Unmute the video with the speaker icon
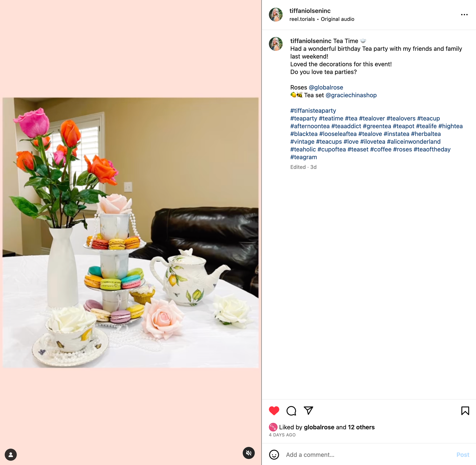 point(249,453)
